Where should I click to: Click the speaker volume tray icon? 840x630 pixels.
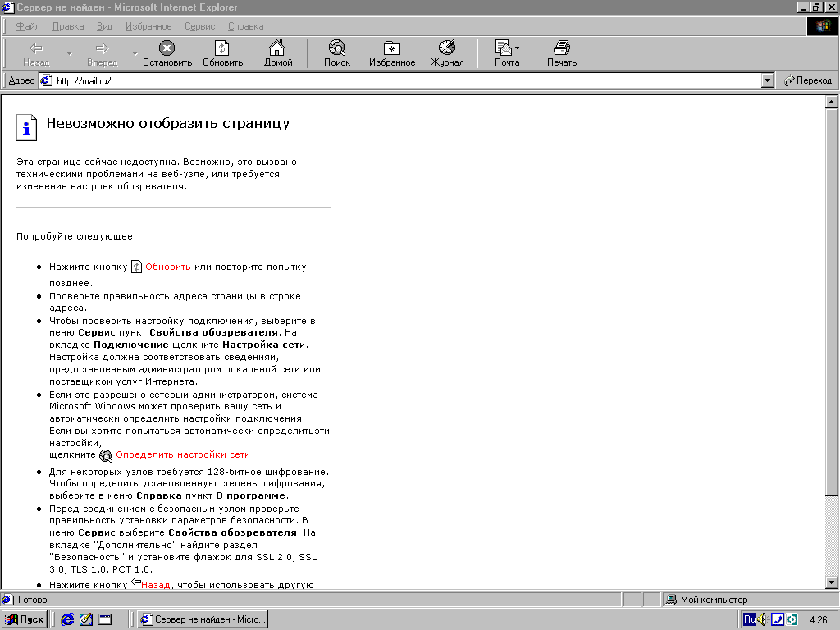pyautogui.click(x=763, y=620)
